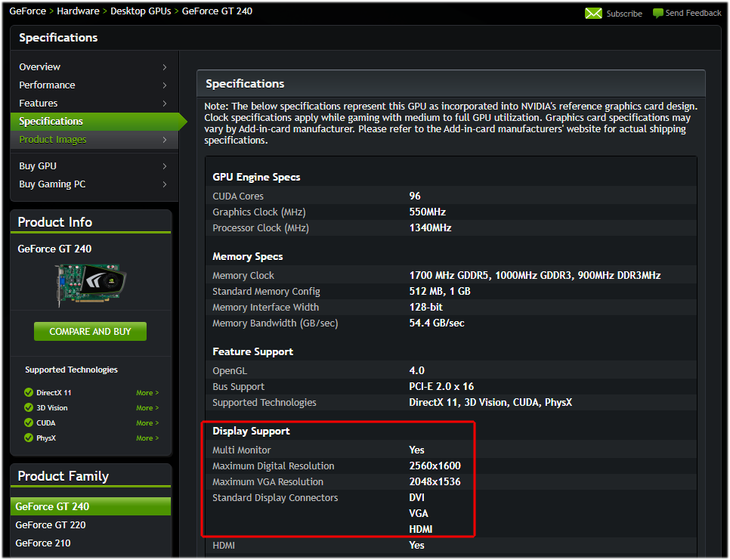Click the Product Family panel heading
Screen dimensions: 730x560
point(63,476)
